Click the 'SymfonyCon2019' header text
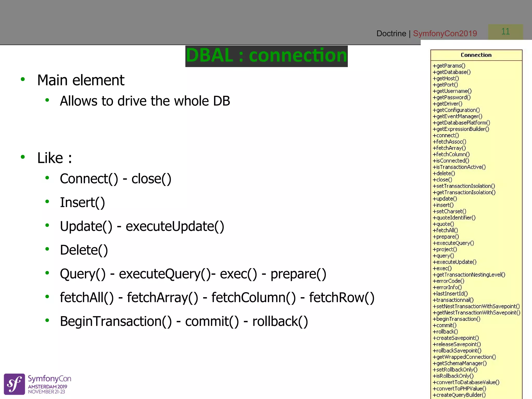Image resolution: width=532 pixels, height=399 pixels. (445, 34)
